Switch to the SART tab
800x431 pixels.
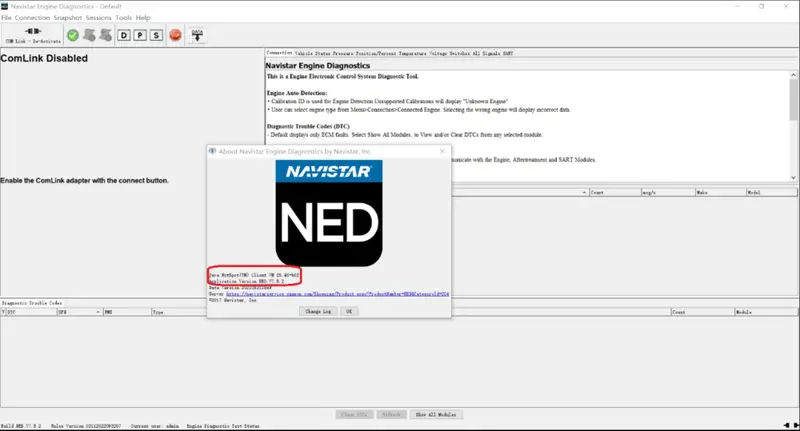tap(508, 53)
